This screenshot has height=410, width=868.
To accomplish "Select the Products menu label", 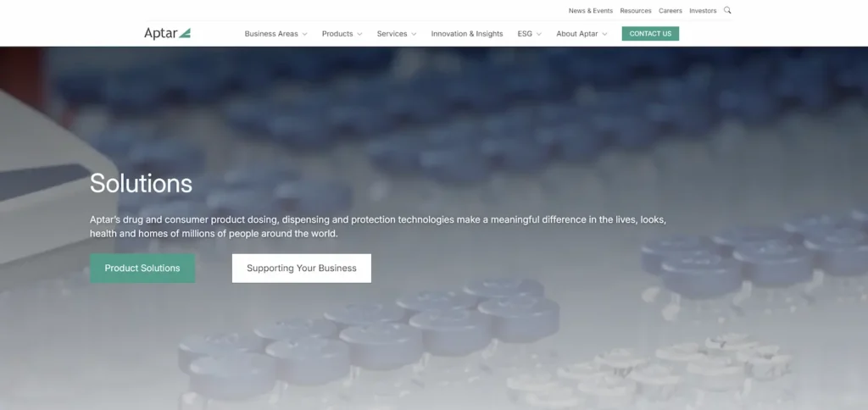I will [337, 34].
